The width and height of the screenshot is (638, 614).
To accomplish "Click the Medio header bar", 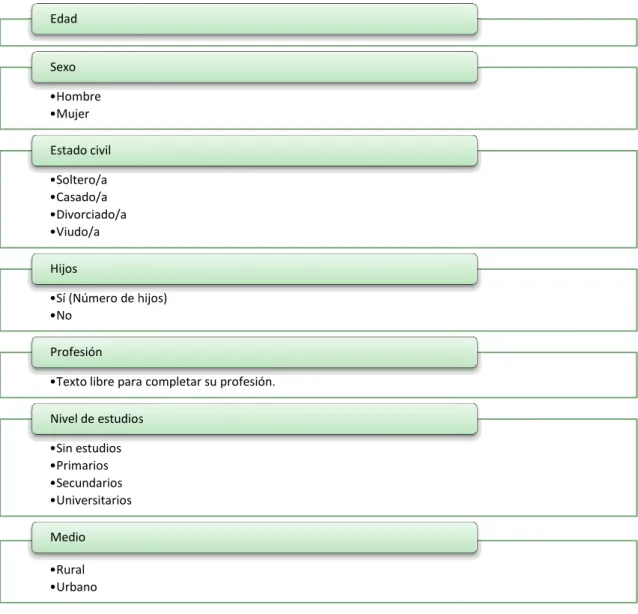I will click(x=254, y=538).
